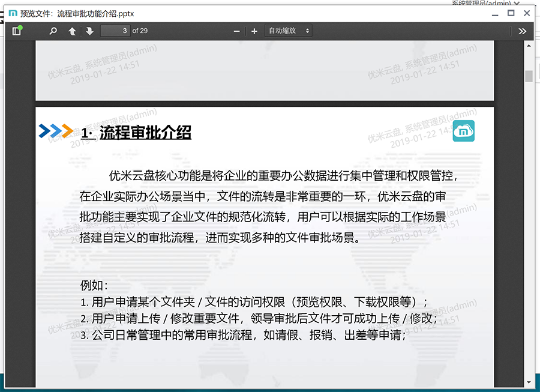Maximize the preview window

pos(511,13)
